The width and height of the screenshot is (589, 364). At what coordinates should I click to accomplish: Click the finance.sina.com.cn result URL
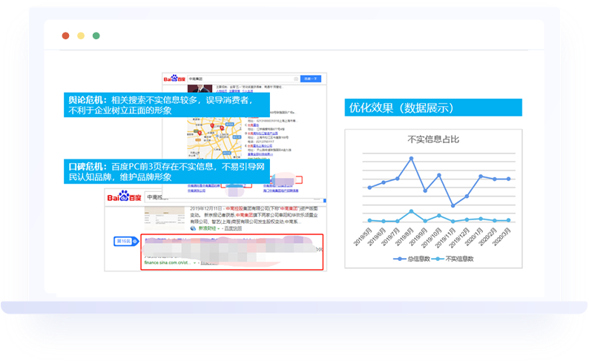pos(167,262)
